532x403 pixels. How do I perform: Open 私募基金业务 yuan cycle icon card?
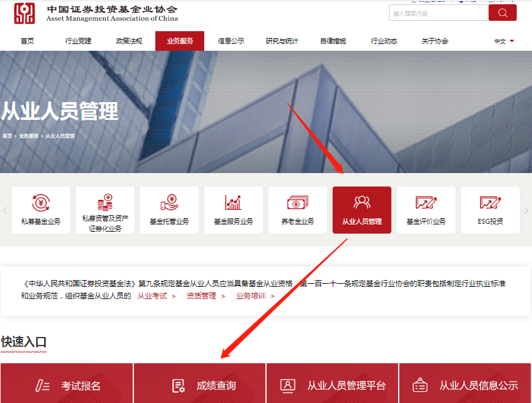pyautogui.click(x=41, y=210)
